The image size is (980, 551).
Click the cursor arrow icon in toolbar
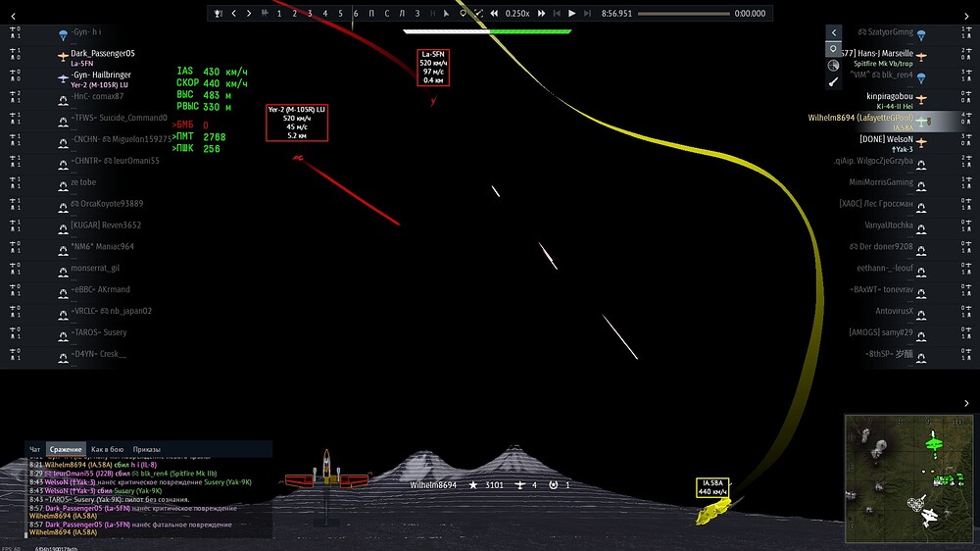click(x=446, y=13)
